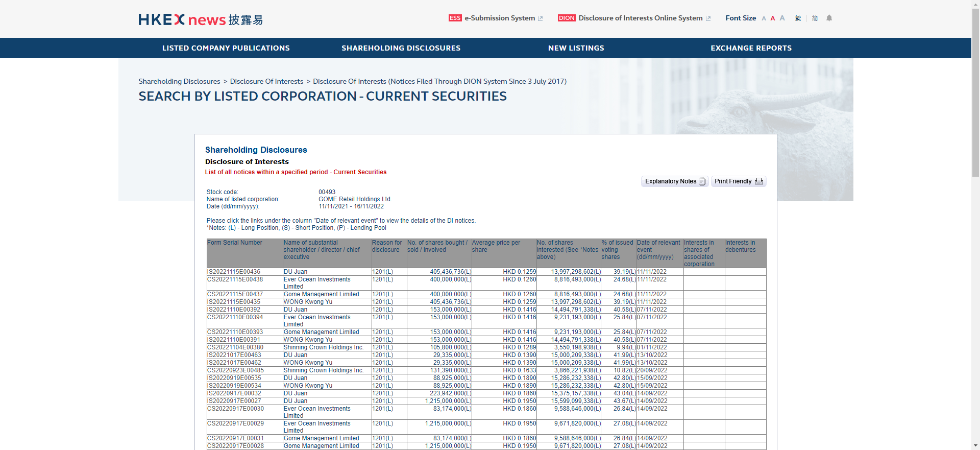Select the smallest font size A
This screenshot has width=980, height=450.
764,18
